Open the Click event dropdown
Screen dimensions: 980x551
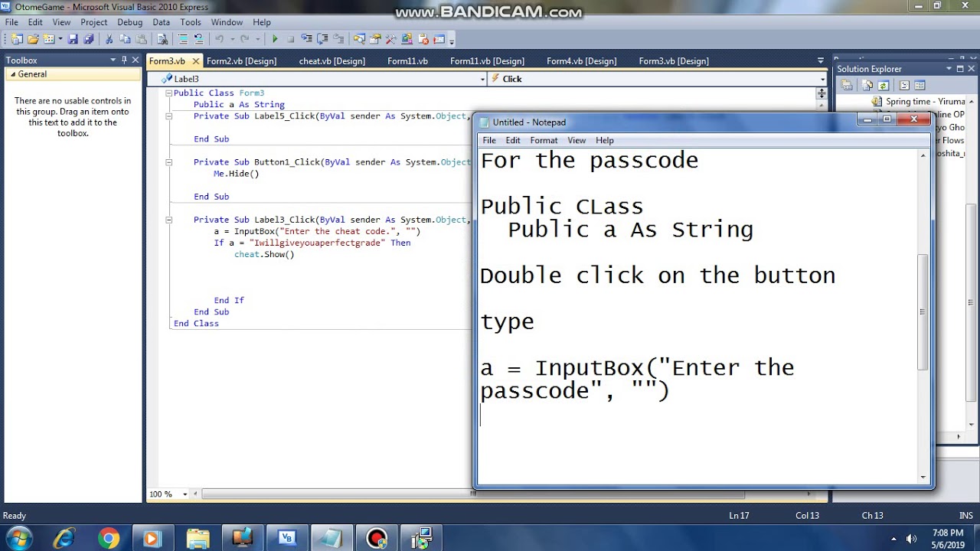(822, 79)
